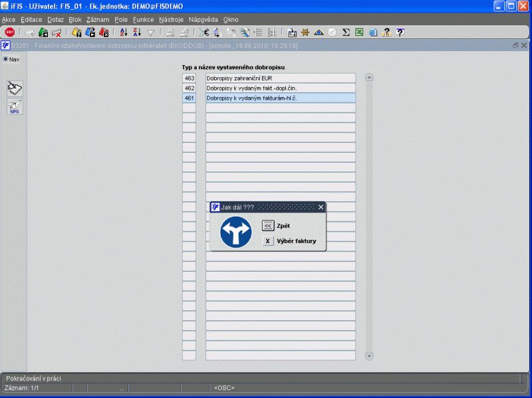
Task: Click the copy icon beside the scissors
Action: coord(217,33)
